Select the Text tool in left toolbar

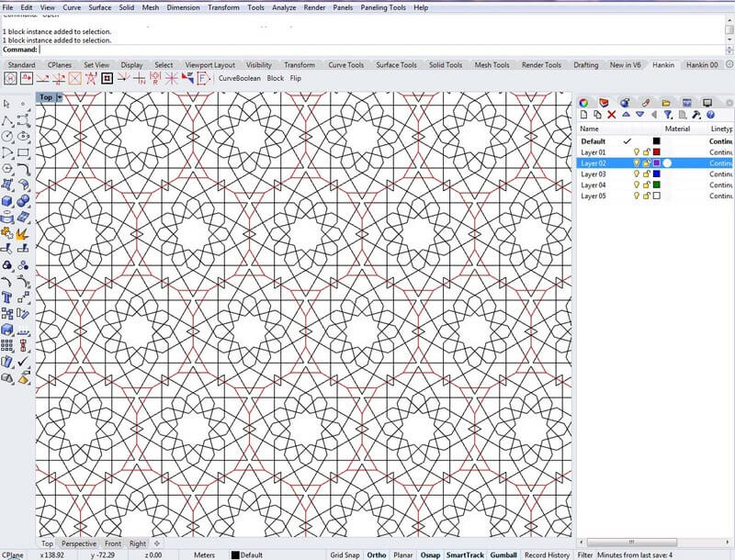(7, 297)
